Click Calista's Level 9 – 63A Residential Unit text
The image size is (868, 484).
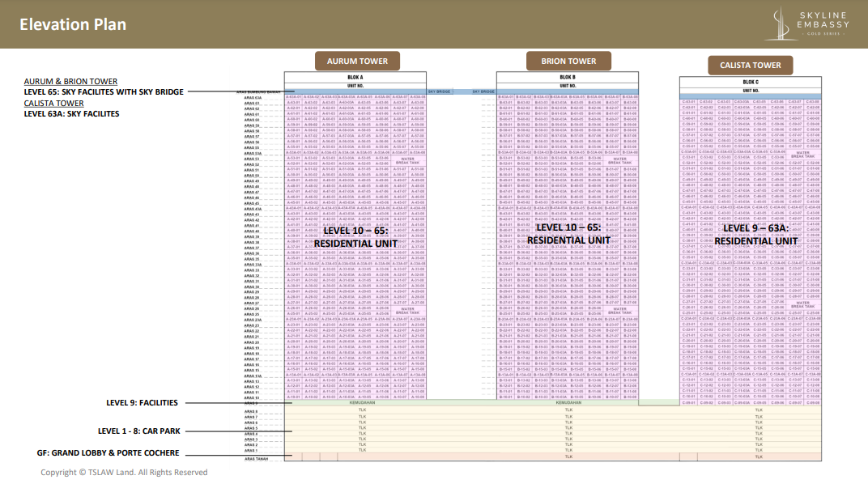[x=755, y=235]
